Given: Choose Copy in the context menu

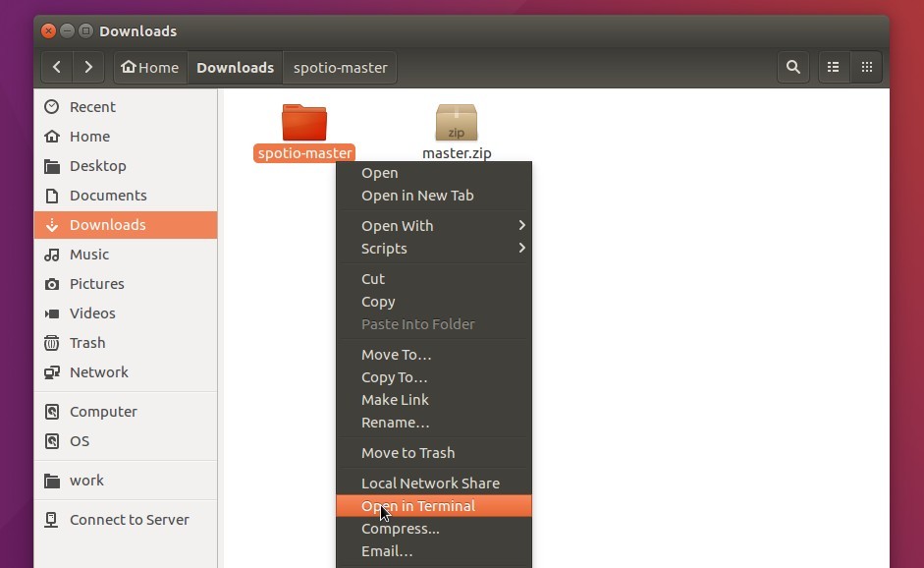Looking at the screenshot, I should pos(434,302).
